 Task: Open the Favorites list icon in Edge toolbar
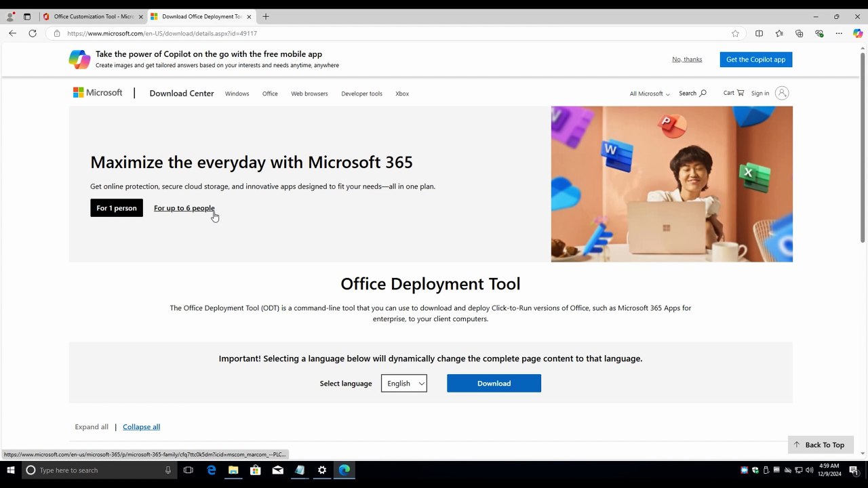click(x=779, y=33)
